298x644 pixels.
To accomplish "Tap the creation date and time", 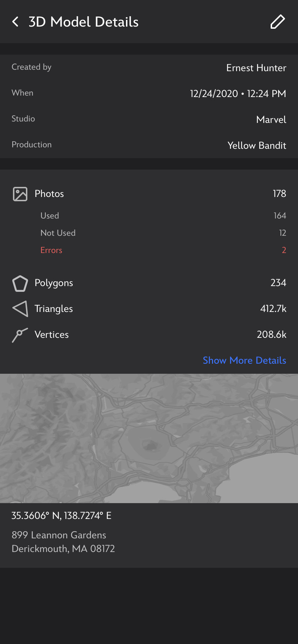I will pyautogui.click(x=238, y=94).
